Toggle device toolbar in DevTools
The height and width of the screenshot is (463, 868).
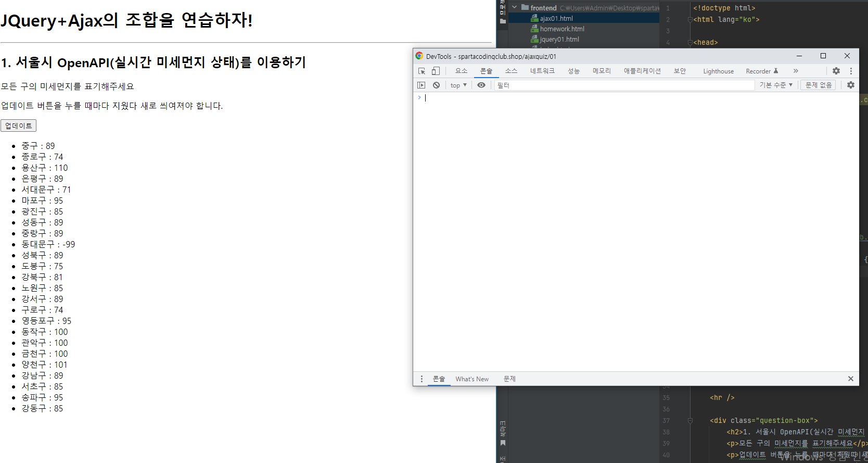(436, 71)
